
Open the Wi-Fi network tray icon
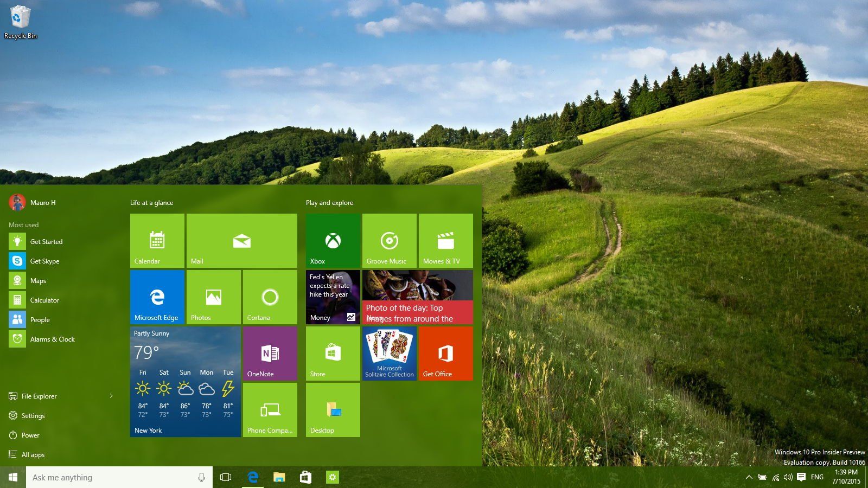click(776, 477)
